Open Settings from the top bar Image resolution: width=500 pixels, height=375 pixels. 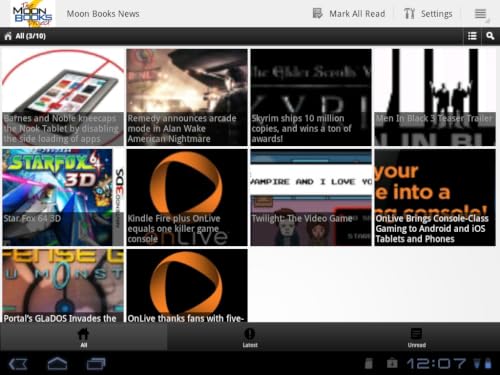point(428,14)
